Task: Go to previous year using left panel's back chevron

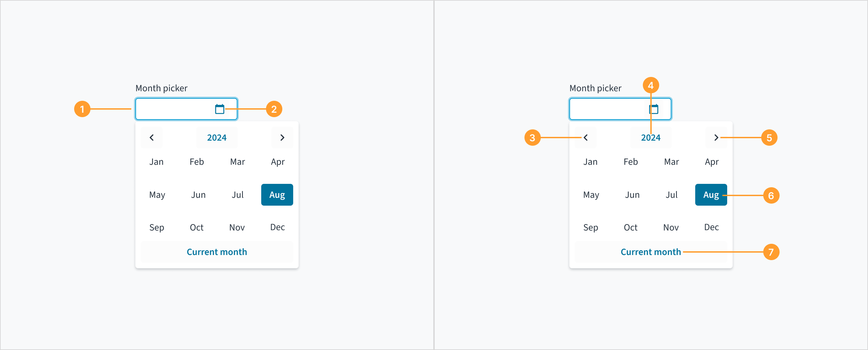Action: click(x=152, y=137)
